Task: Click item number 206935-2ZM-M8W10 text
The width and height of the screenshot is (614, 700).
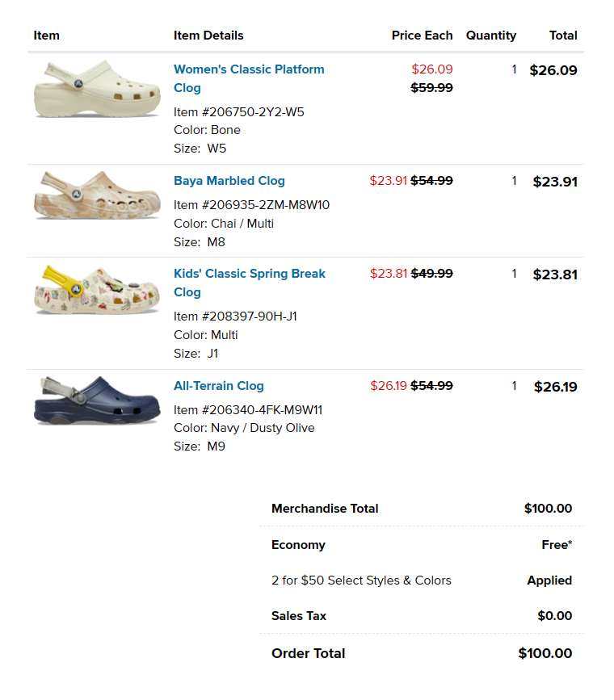Action: click(251, 205)
